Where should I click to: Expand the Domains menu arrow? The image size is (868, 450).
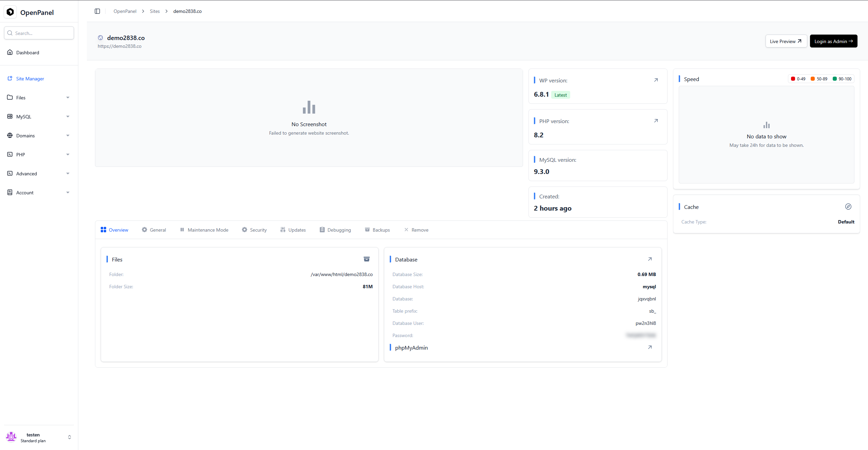pyautogui.click(x=68, y=136)
